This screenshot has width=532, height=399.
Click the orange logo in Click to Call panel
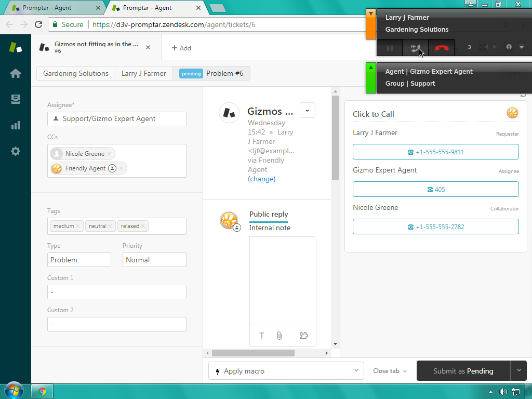point(512,113)
